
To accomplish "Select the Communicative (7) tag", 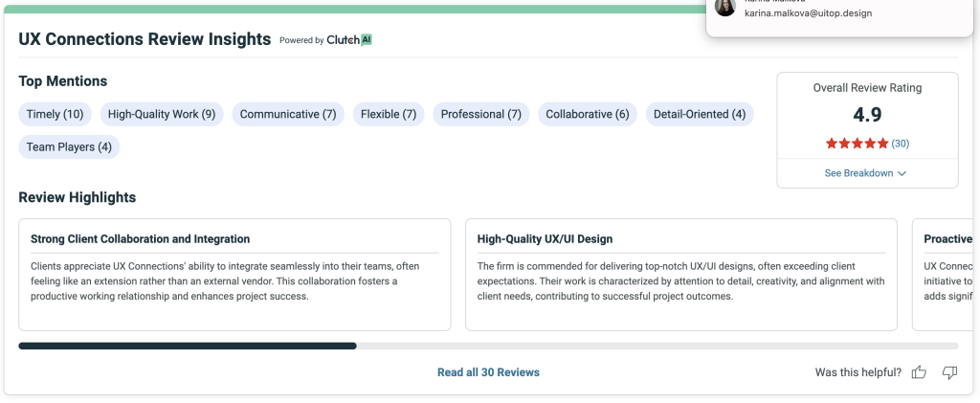I will 288,114.
